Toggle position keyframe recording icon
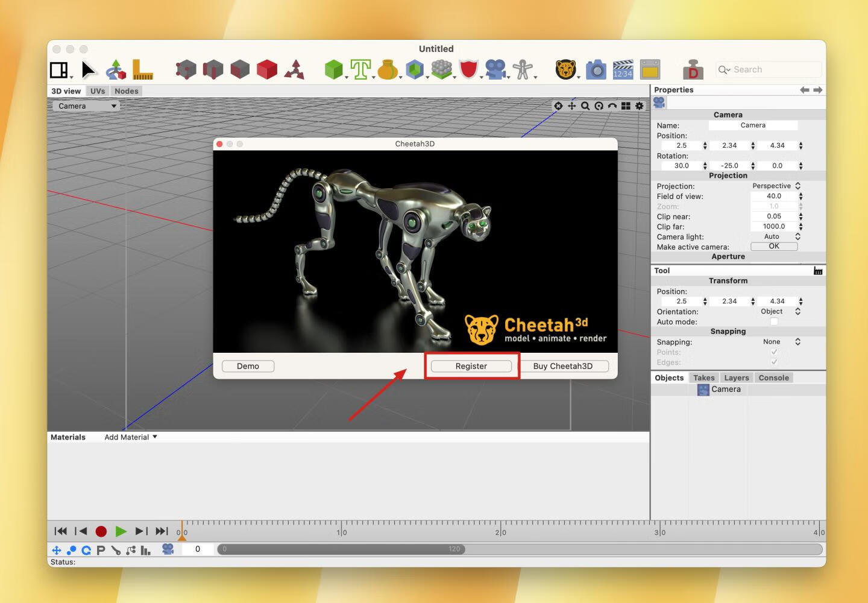The image size is (868, 603). tap(57, 550)
